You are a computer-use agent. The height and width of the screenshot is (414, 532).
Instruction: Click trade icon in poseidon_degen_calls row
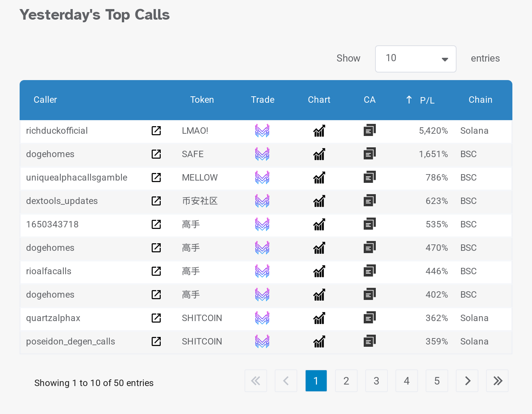[x=262, y=341]
